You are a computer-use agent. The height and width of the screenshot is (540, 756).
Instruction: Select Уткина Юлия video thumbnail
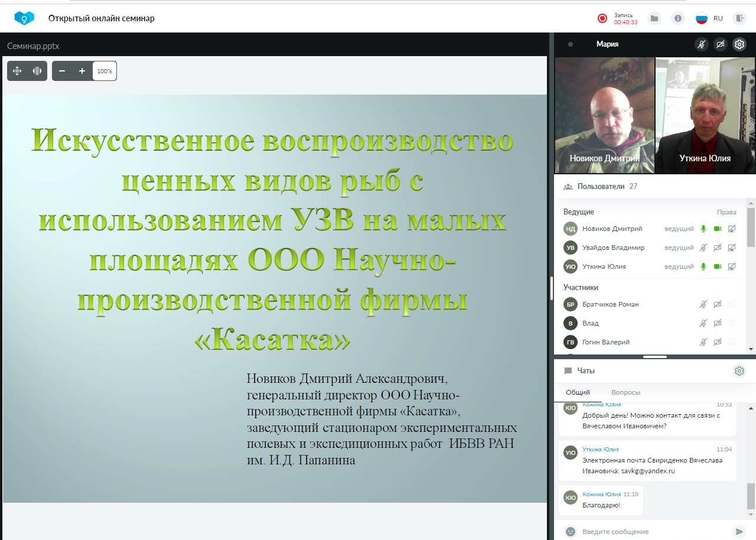coord(705,115)
